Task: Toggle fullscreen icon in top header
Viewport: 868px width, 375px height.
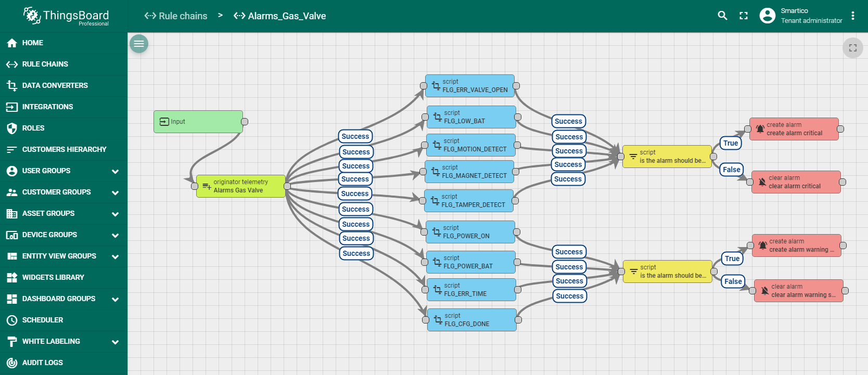Action: [744, 16]
